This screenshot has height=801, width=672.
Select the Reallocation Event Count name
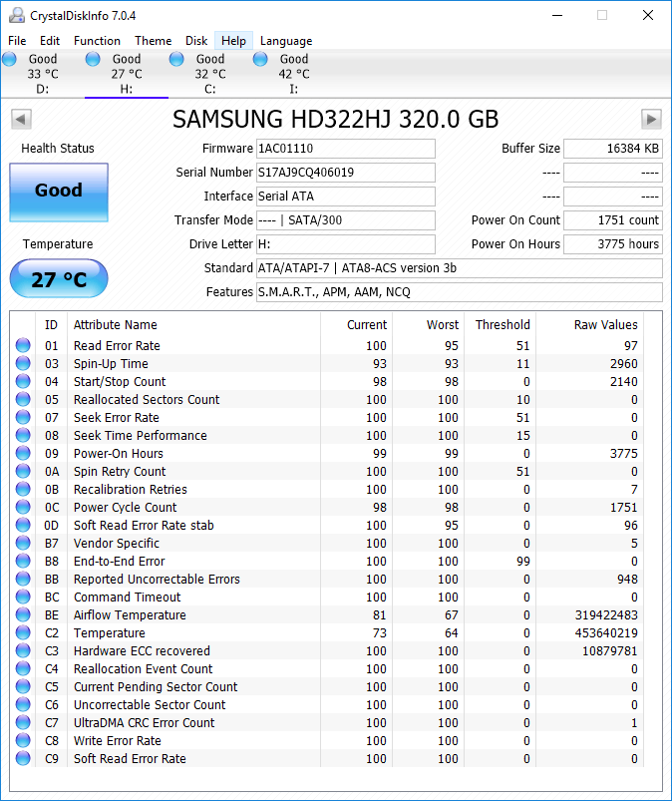tap(143, 668)
